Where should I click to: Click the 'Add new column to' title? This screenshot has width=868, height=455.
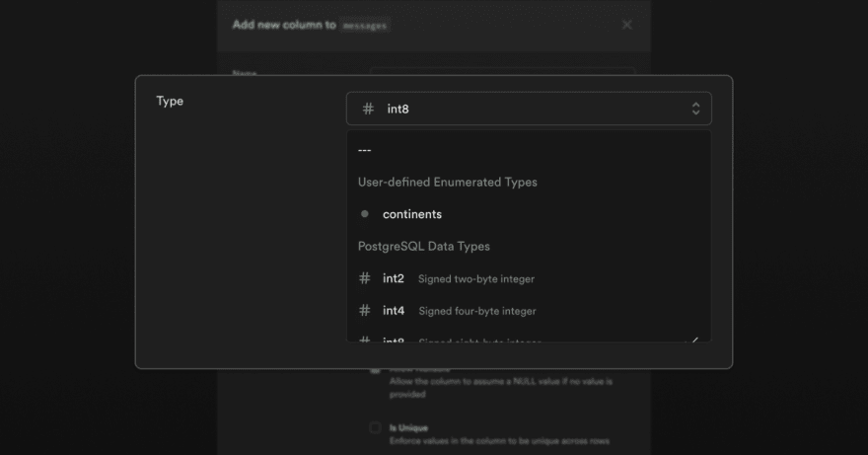(x=284, y=25)
